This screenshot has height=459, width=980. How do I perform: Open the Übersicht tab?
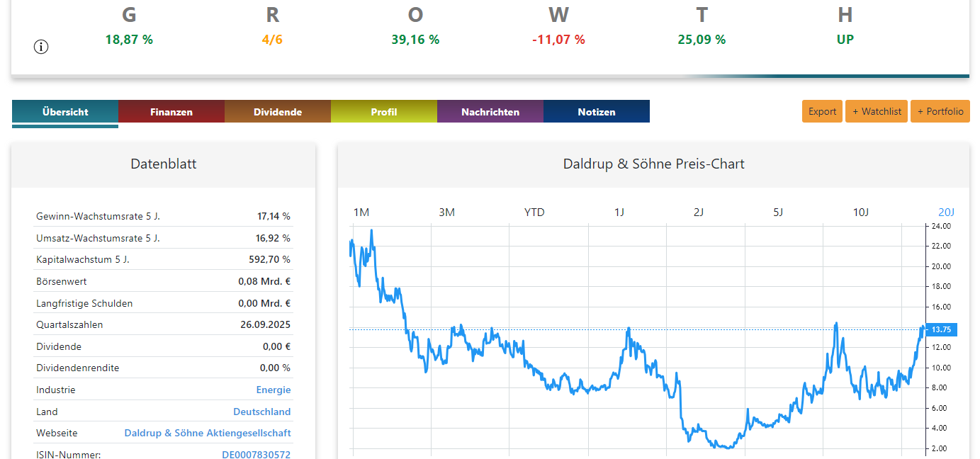65,112
